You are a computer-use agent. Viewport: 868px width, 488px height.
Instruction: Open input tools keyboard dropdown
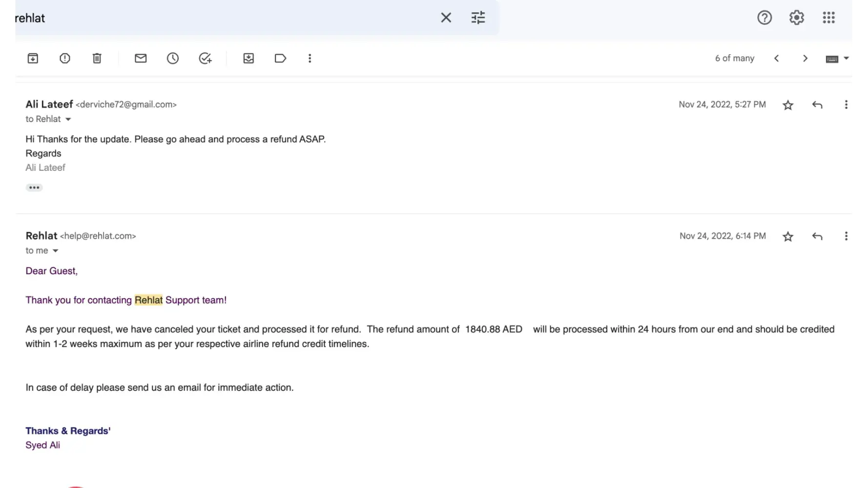(846, 59)
